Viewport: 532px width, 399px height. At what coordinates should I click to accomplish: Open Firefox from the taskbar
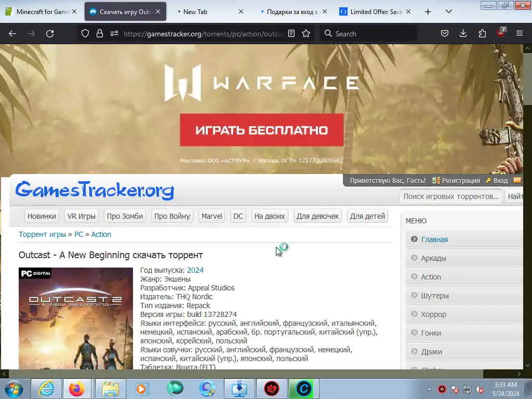point(77,389)
